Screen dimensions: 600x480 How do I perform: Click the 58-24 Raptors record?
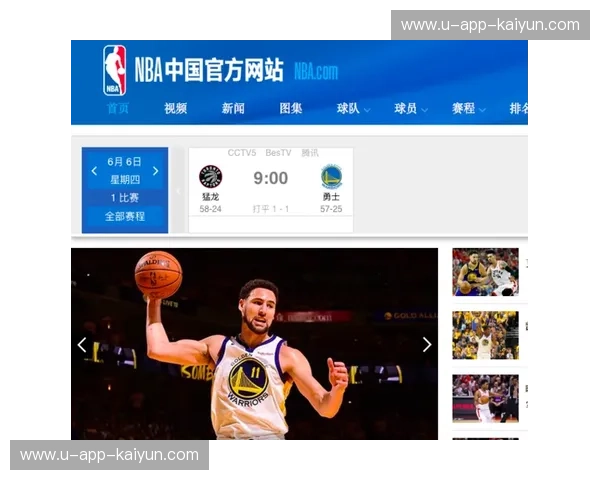point(210,209)
